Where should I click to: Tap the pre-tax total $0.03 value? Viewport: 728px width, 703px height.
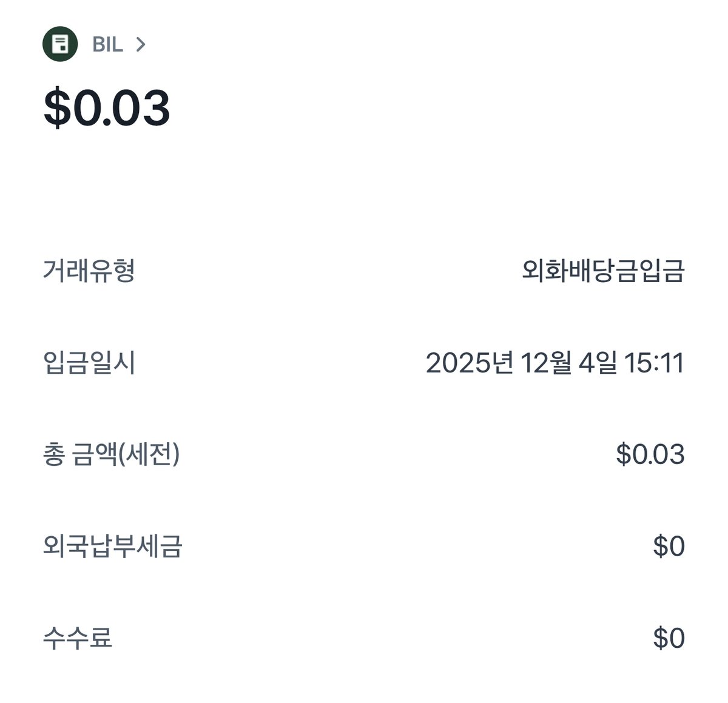pyautogui.click(x=650, y=455)
